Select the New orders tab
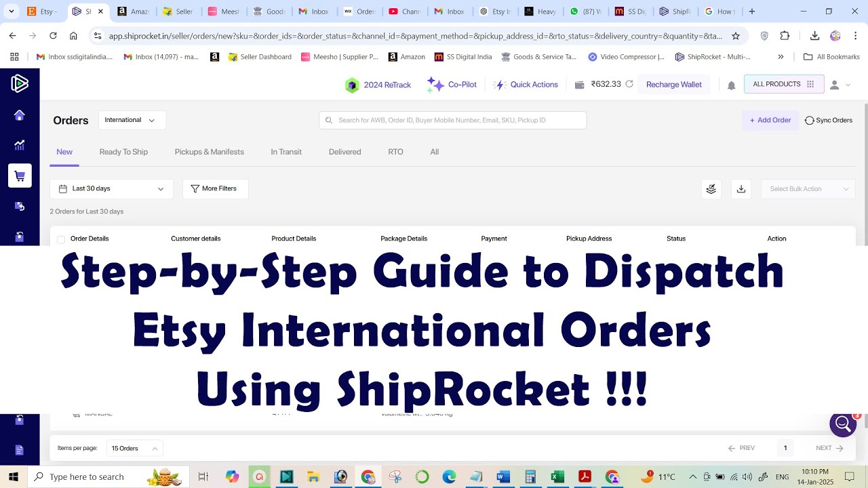This screenshot has height=488, width=868. pyautogui.click(x=64, y=152)
